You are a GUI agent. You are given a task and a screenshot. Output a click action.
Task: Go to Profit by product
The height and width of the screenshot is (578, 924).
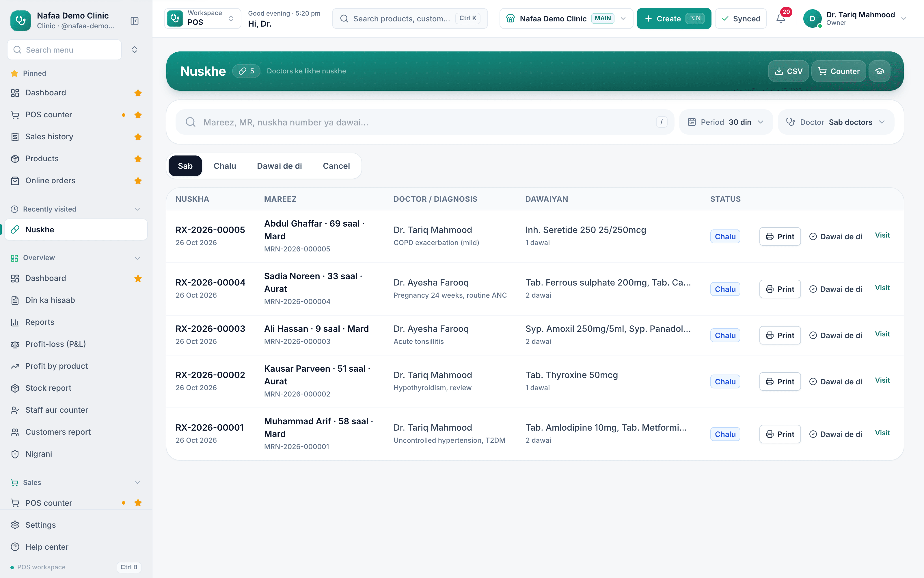click(x=76, y=366)
